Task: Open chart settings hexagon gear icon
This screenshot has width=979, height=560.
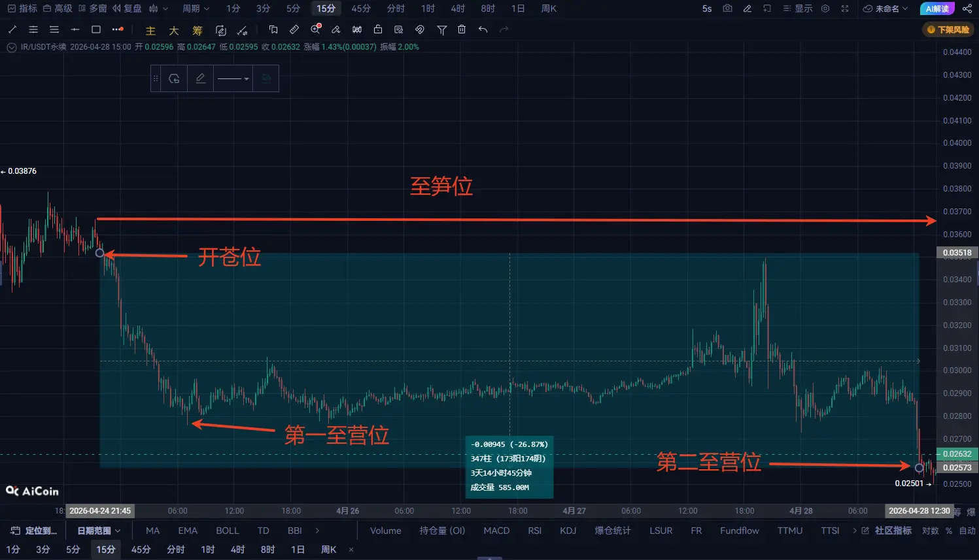Action: pyautogui.click(x=825, y=8)
